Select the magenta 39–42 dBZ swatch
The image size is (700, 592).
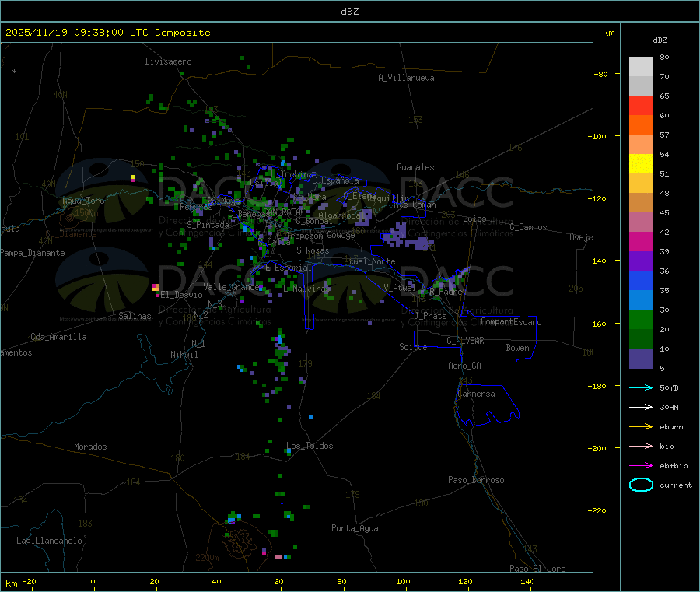click(641, 241)
